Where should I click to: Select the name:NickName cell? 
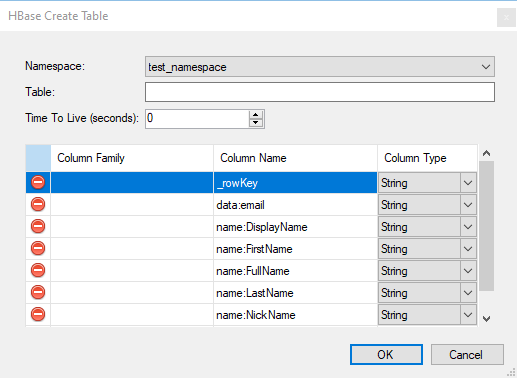[x=295, y=315]
